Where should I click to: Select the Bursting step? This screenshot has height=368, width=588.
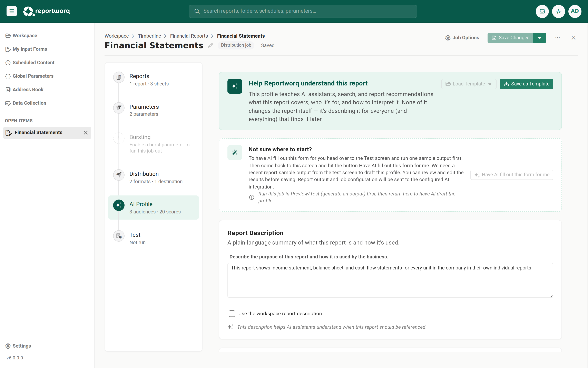(153, 144)
